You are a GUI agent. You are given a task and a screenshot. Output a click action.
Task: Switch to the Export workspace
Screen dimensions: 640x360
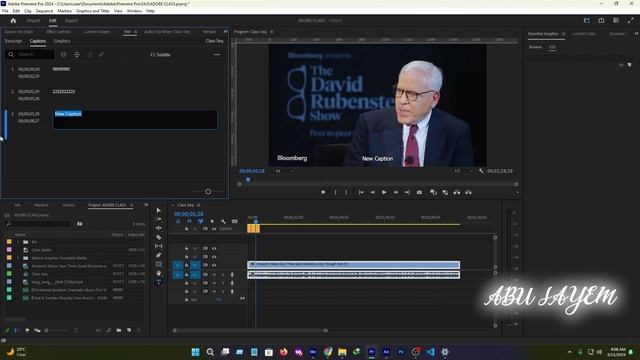pos(71,20)
